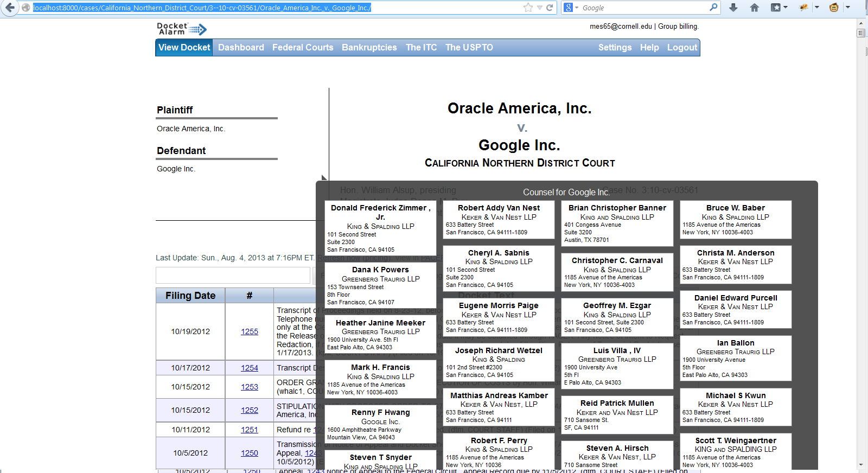Reload the page with the refresh icon

pyautogui.click(x=550, y=8)
